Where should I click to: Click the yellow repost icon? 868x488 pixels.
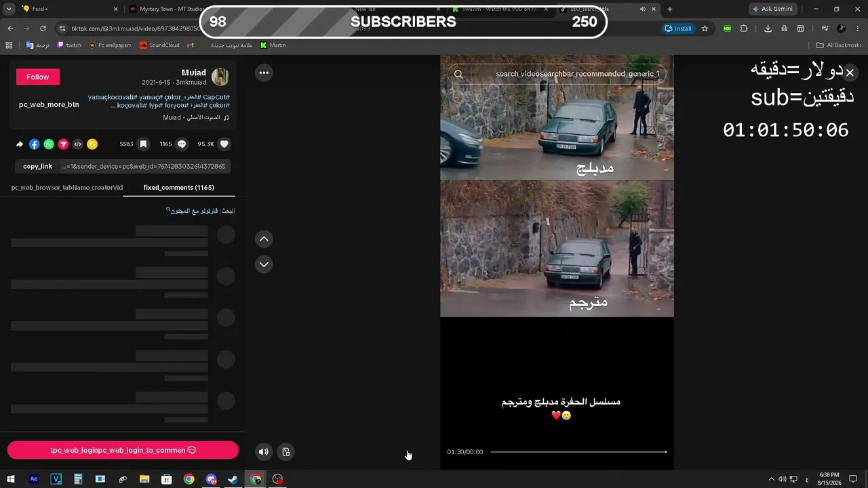tap(92, 144)
